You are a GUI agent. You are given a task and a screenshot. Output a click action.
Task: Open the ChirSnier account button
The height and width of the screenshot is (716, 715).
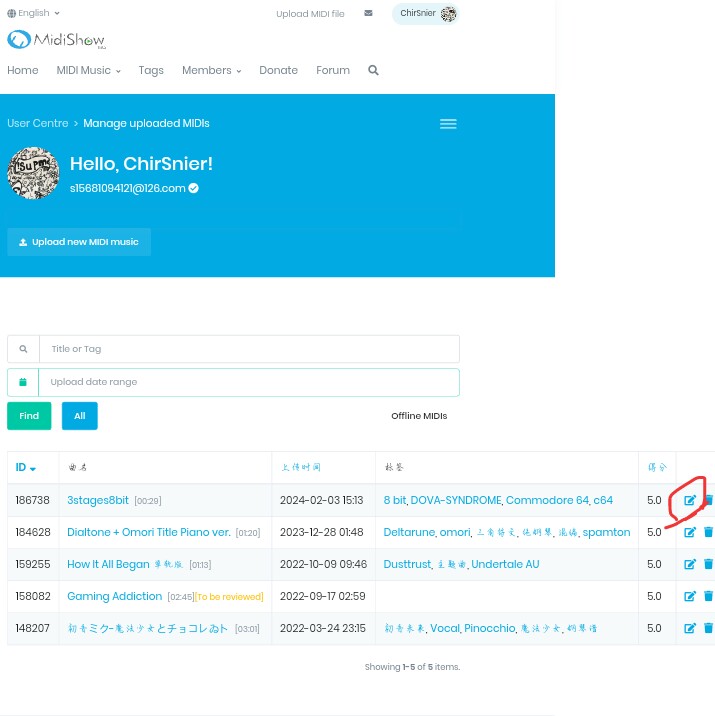[425, 14]
